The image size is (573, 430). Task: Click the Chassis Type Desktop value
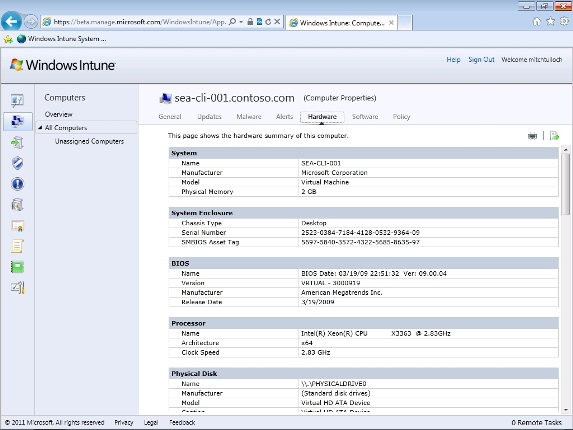point(314,223)
